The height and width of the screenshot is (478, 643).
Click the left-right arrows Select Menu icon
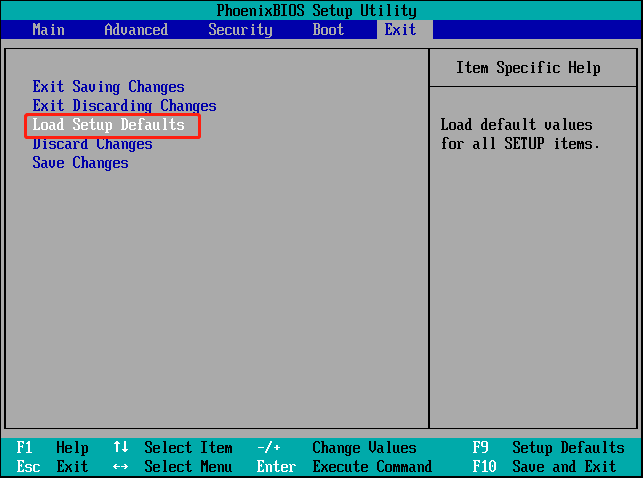click(121, 467)
